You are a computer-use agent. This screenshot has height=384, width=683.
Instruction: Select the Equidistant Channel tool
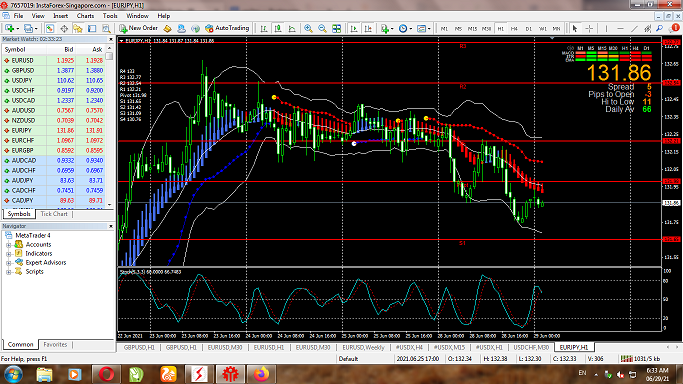(x=648, y=28)
